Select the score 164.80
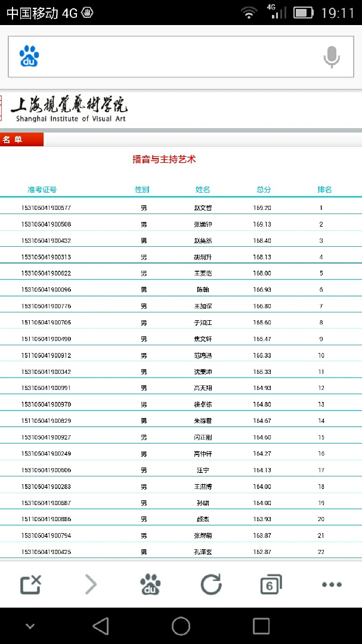The height and width of the screenshot is (644, 362). click(262, 404)
